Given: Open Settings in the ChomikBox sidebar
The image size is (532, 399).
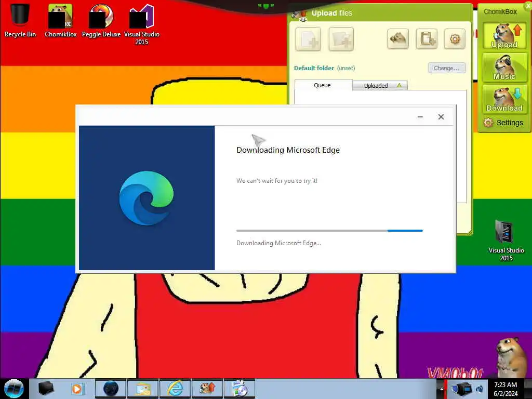Looking at the screenshot, I should pos(503,123).
